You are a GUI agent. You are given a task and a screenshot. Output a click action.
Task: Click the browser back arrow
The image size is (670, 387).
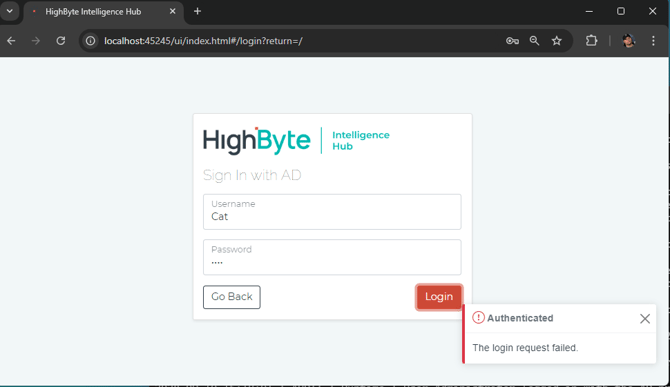point(11,41)
